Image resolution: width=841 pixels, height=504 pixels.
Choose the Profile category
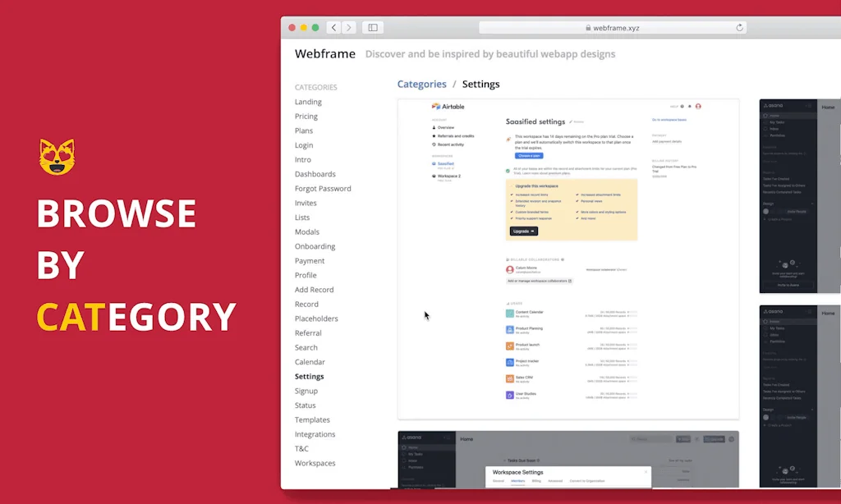306,276
